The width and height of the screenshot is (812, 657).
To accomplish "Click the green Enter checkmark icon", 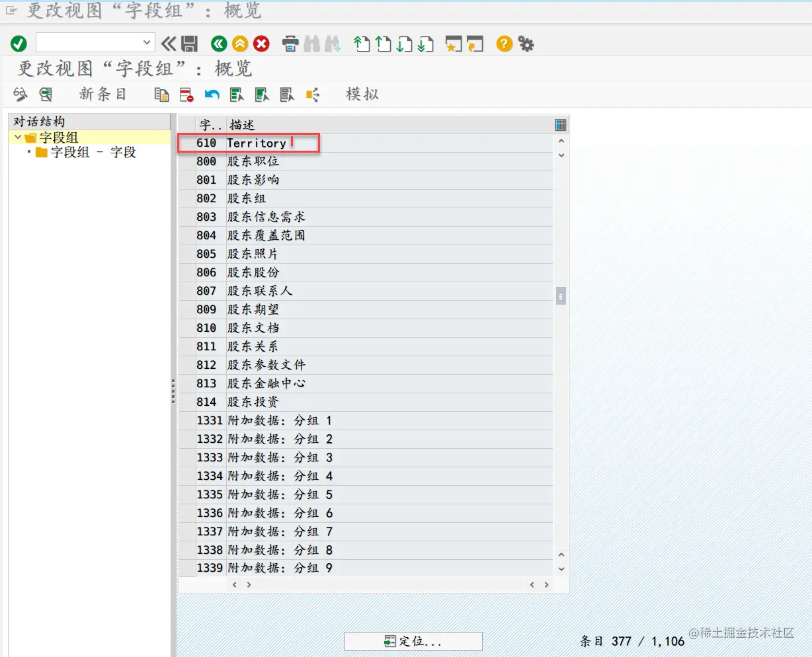I will click(x=19, y=44).
